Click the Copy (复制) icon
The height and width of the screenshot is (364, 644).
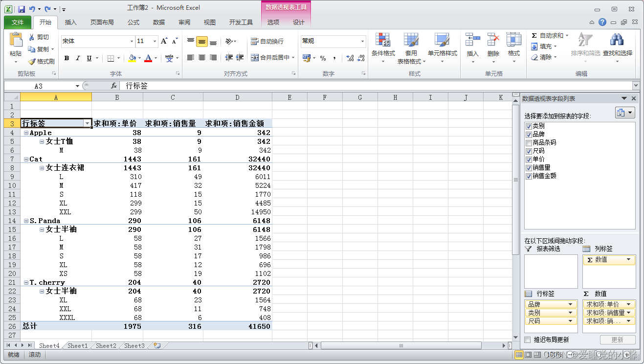tap(32, 49)
